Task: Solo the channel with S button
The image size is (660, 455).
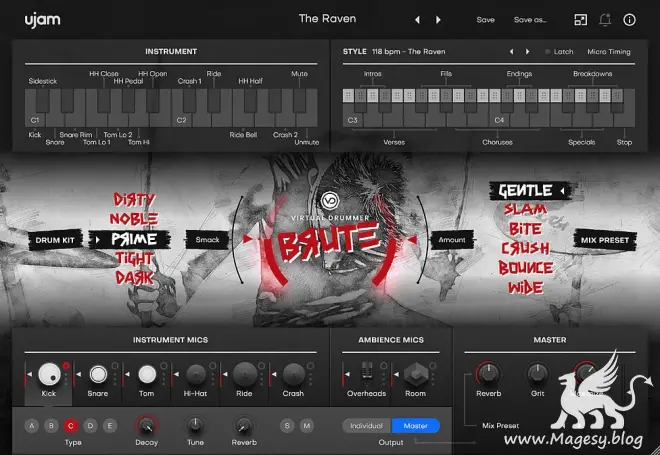Action: [287, 426]
